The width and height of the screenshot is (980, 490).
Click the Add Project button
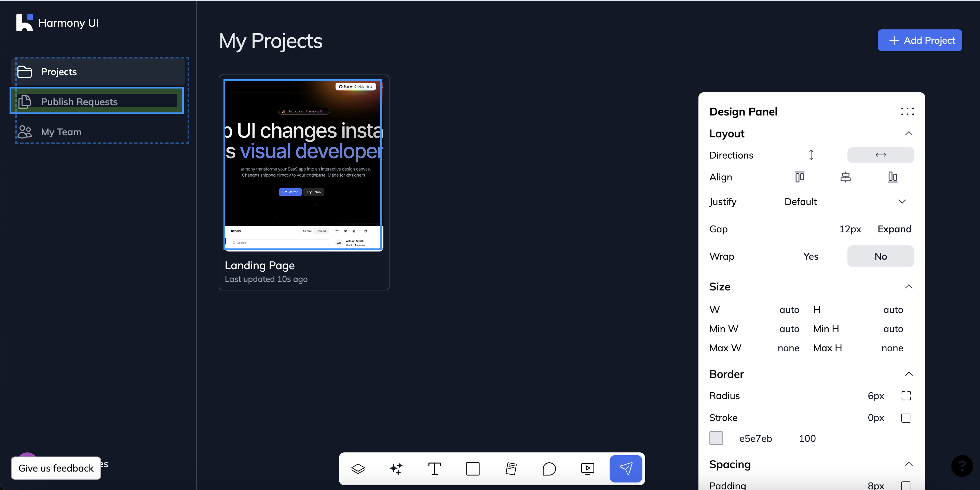[x=920, y=40]
